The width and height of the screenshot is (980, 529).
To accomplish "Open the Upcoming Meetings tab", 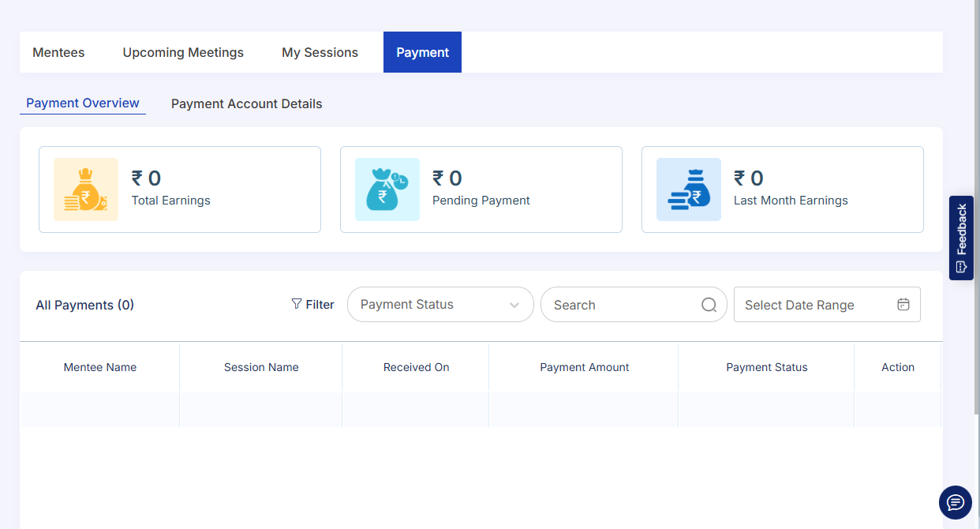I will pyautogui.click(x=183, y=52).
